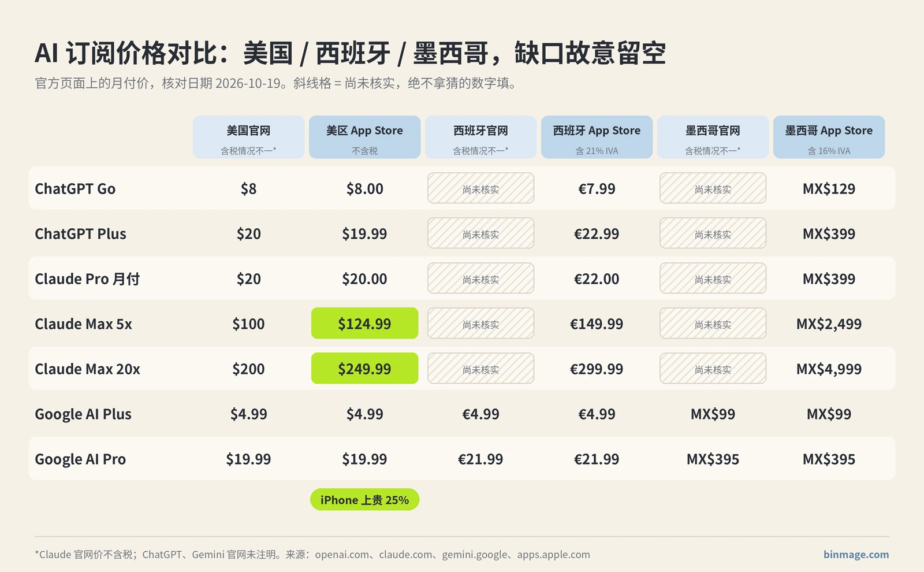The height and width of the screenshot is (572, 924).
Task: Select the $200 price for Claude Max 20x
Action: 248,369
